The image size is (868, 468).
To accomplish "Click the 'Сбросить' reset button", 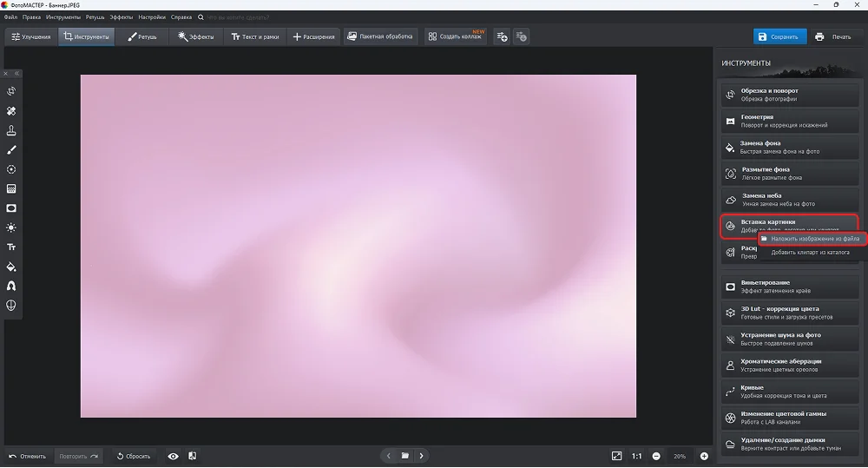I will [x=134, y=456].
